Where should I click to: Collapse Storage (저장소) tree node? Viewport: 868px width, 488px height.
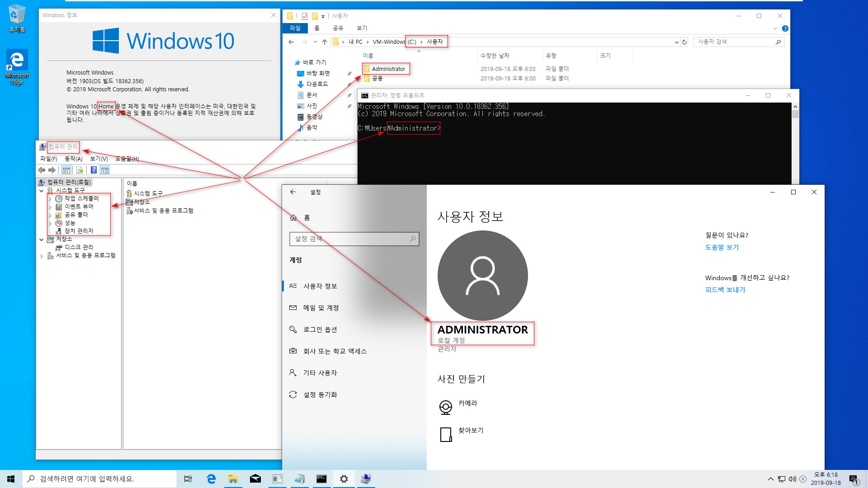[x=42, y=239]
